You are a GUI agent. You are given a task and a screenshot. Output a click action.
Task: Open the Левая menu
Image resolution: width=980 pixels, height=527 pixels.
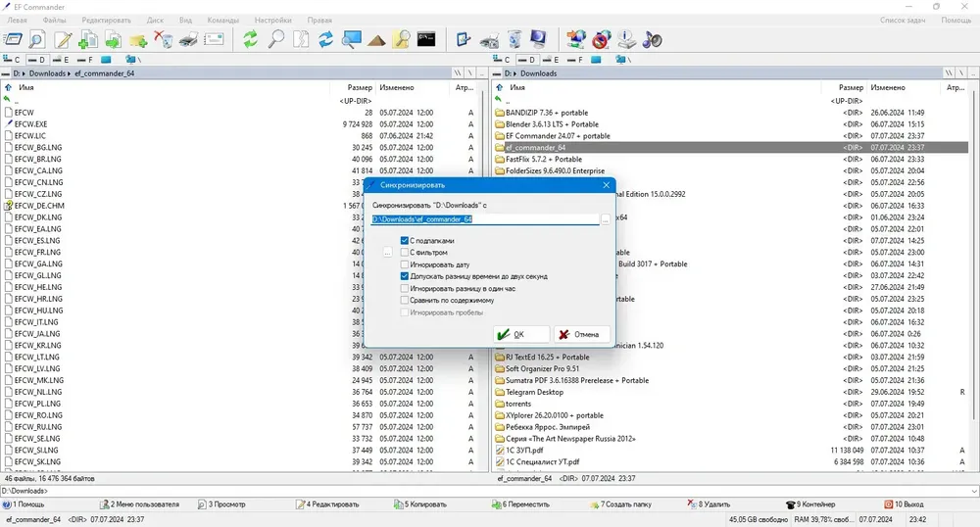[x=17, y=20]
